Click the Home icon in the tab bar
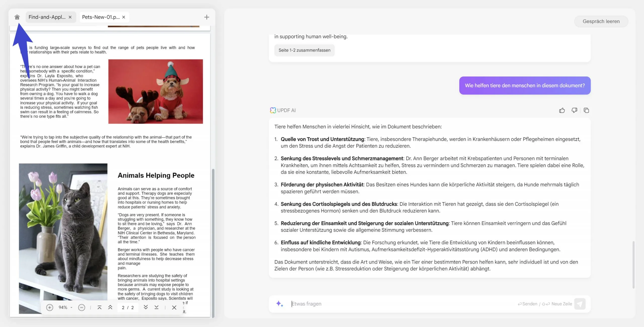The width and height of the screenshot is (644, 327). click(17, 17)
